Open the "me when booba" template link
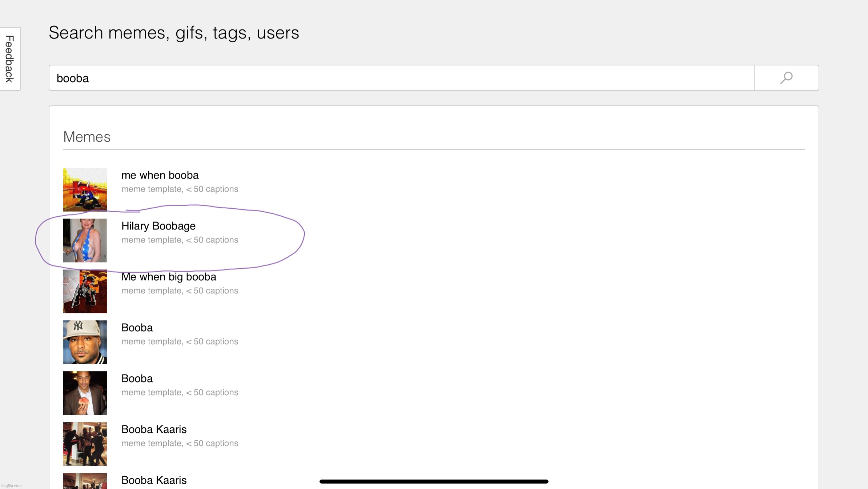Viewport: 868px width, 489px height. tap(160, 175)
